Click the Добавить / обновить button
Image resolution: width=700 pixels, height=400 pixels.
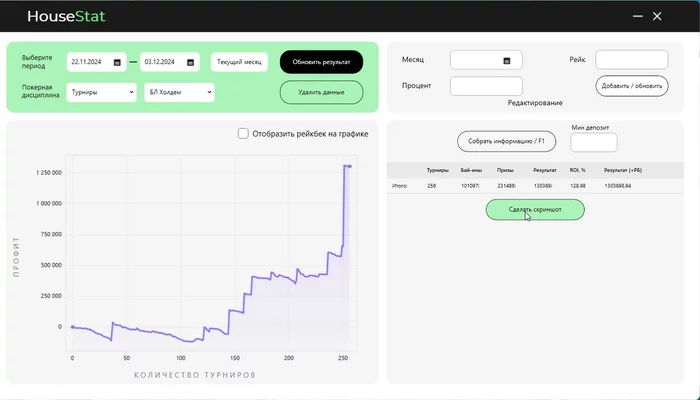tap(631, 86)
